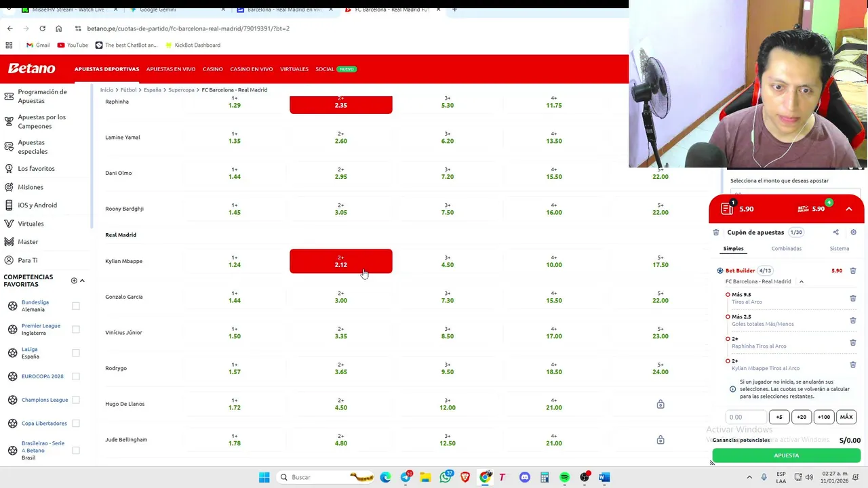Open Discord from the taskbar
Image resolution: width=868 pixels, height=488 pixels.
[524, 477]
